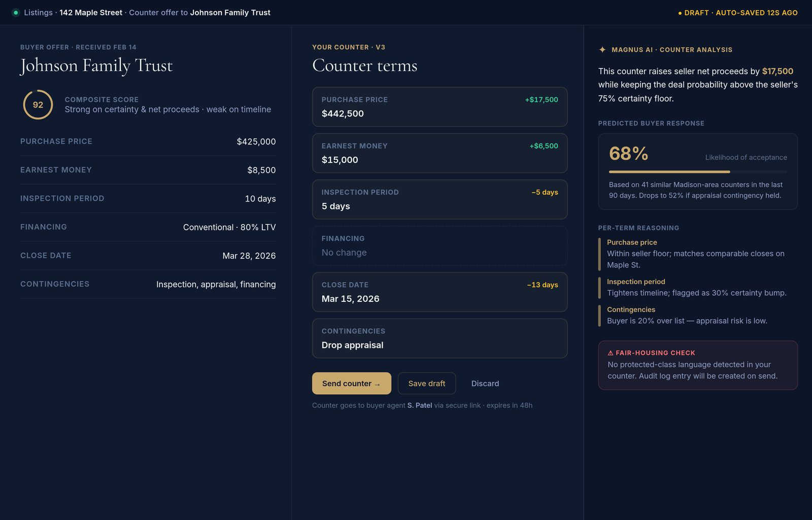Click the Draft auto-saved status indicator

[x=738, y=13]
